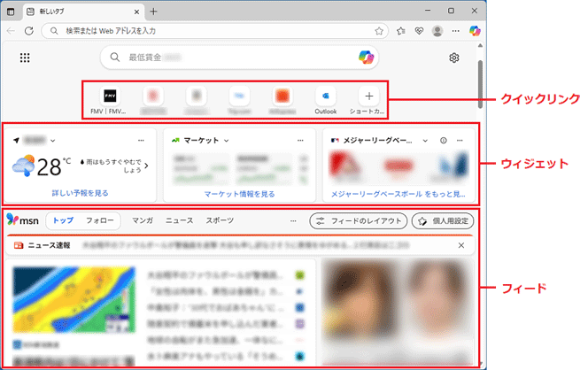Click the browser back arrow
The width and height of the screenshot is (588, 370).
[11, 31]
